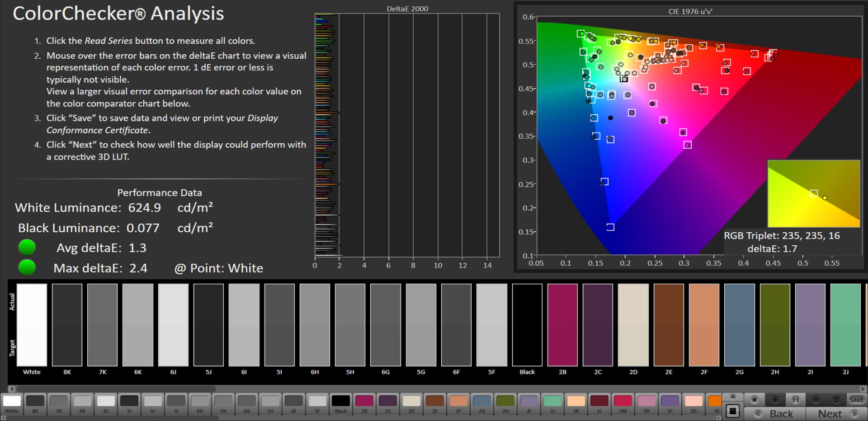This screenshot has width=868, height=421.
Task: Click the large White comparator swatch
Action: (32, 325)
